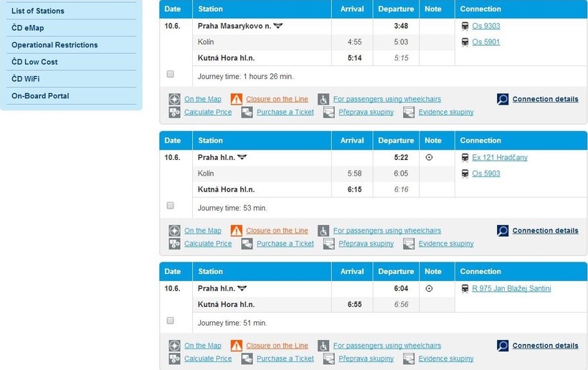Click Evidence skupiny in second connection

point(446,244)
